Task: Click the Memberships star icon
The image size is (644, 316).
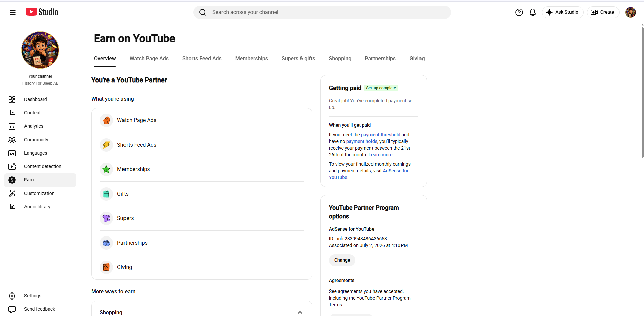Action: click(x=106, y=169)
